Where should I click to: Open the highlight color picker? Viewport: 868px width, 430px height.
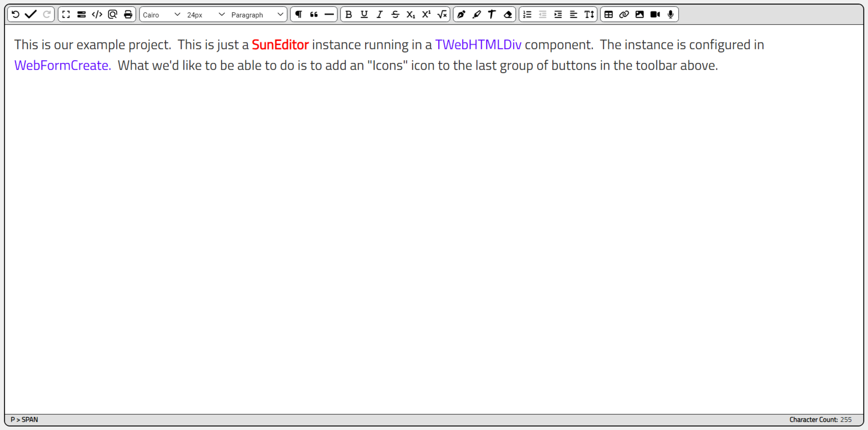pyautogui.click(x=477, y=14)
